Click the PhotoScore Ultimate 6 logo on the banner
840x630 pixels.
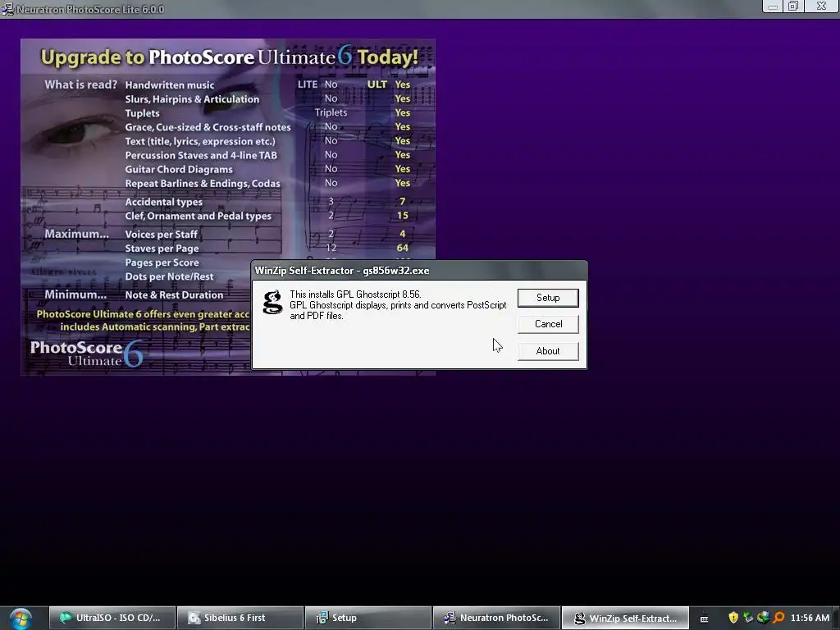click(x=87, y=354)
